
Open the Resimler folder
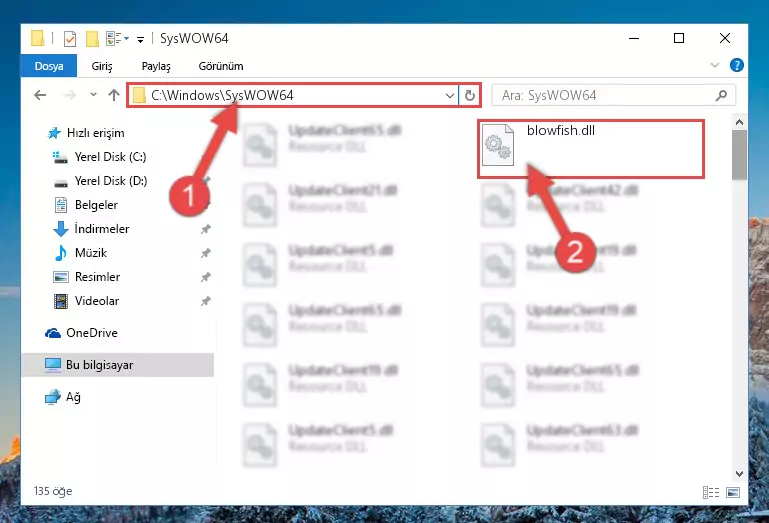86,277
